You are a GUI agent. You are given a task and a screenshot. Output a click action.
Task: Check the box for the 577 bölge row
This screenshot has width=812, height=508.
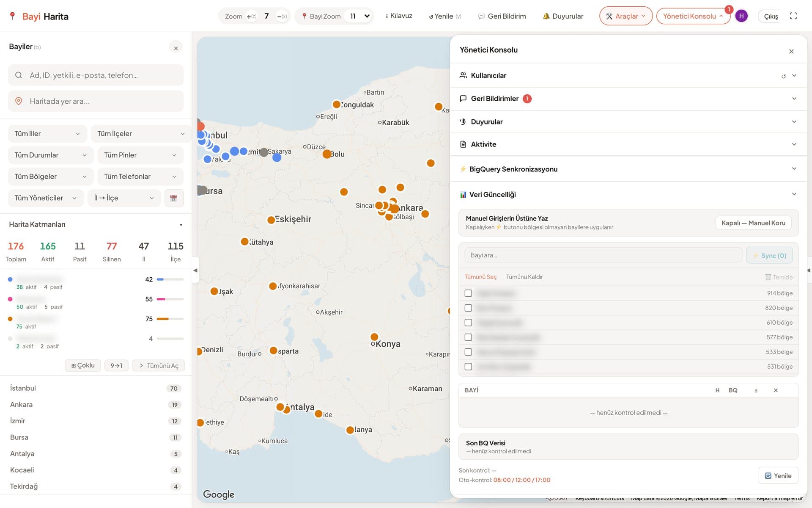tap(468, 337)
